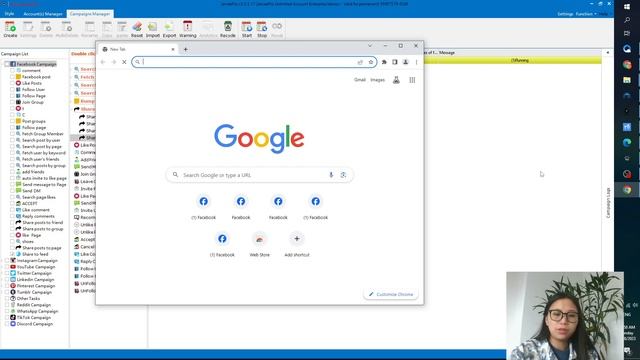This screenshot has width=640, height=360.
Task: Click search by image lens icon
Action: (x=343, y=175)
